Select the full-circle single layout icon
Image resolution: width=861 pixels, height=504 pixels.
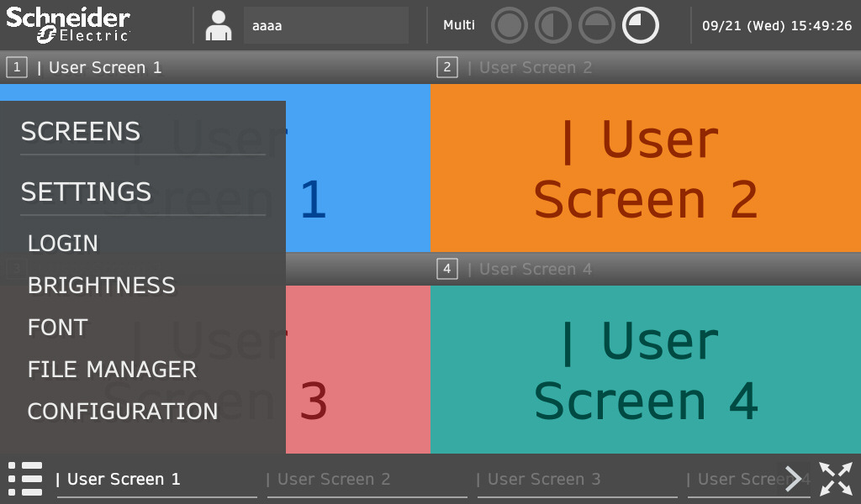tap(509, 26)
